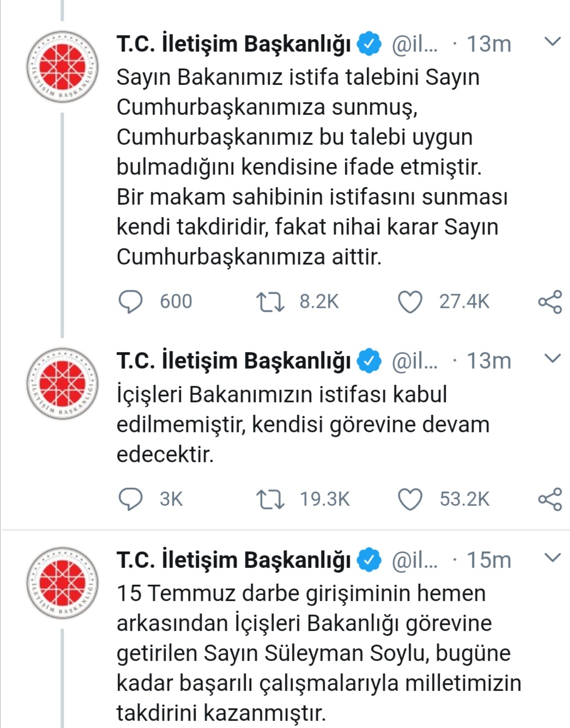The width and height of the screenshot is (570, 728).
Task: Tap the verified badge on the first tweet
Action: click(369, 44)
